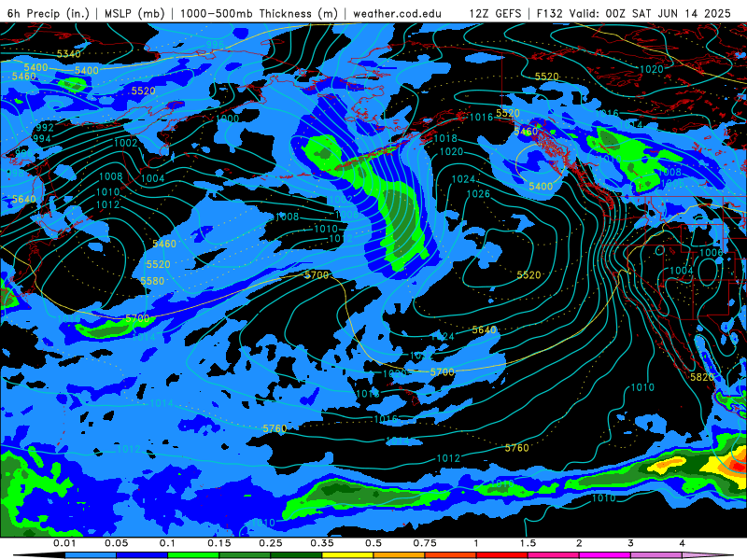The height and width of the screenshot is (560, 747).
Task: Click the 5820 thickness contour label
Action: click(x=702, y=378)
